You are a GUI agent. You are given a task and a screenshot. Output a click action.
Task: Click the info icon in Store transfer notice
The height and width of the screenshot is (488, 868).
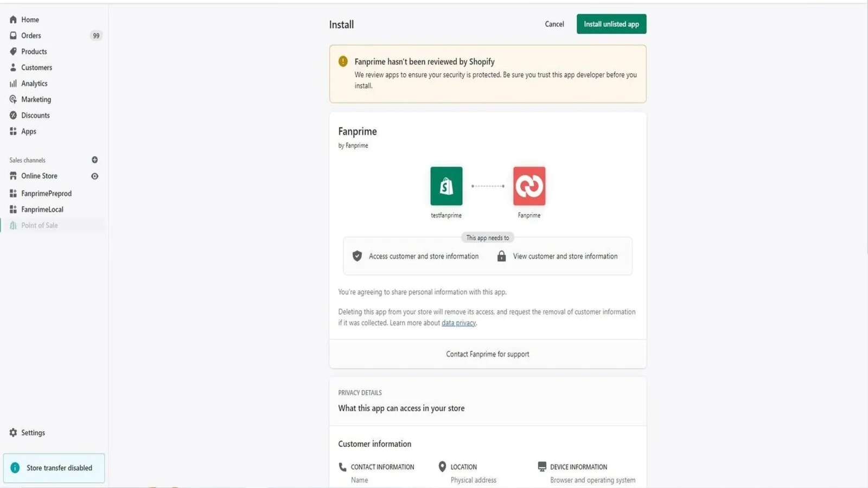click(15, 468)
